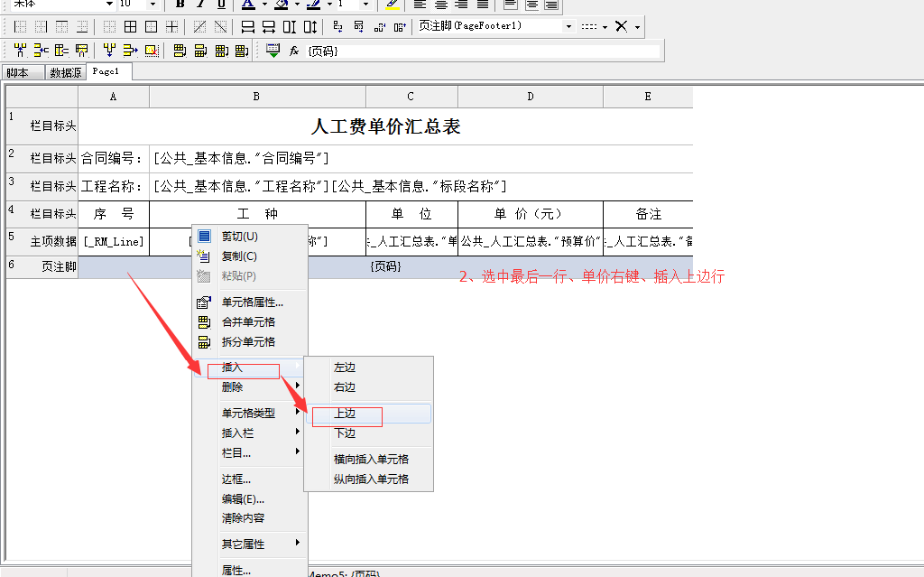Apply all-borders grid icon in toolbar

click(x=130, y=26)
